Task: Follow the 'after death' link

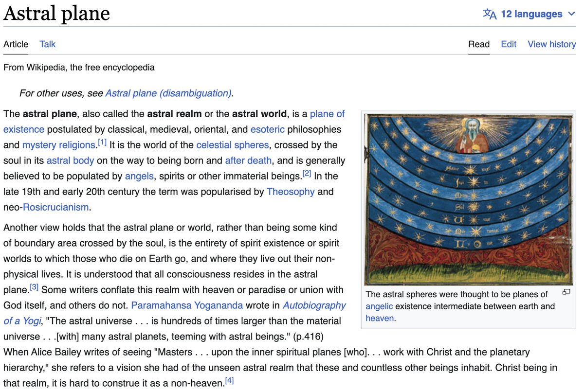Action: (248, 160)
